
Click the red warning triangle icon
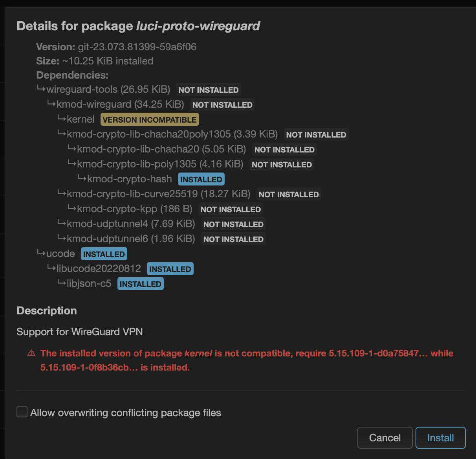pos(31,353)
